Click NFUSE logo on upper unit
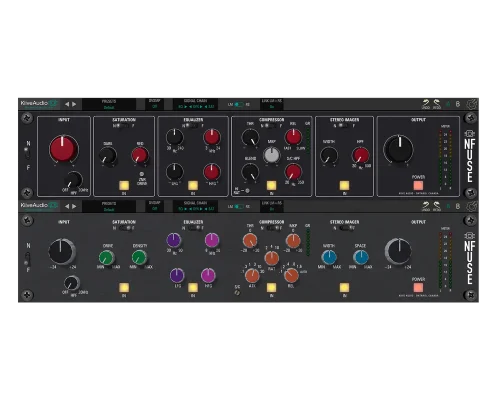 click(469, 156)
